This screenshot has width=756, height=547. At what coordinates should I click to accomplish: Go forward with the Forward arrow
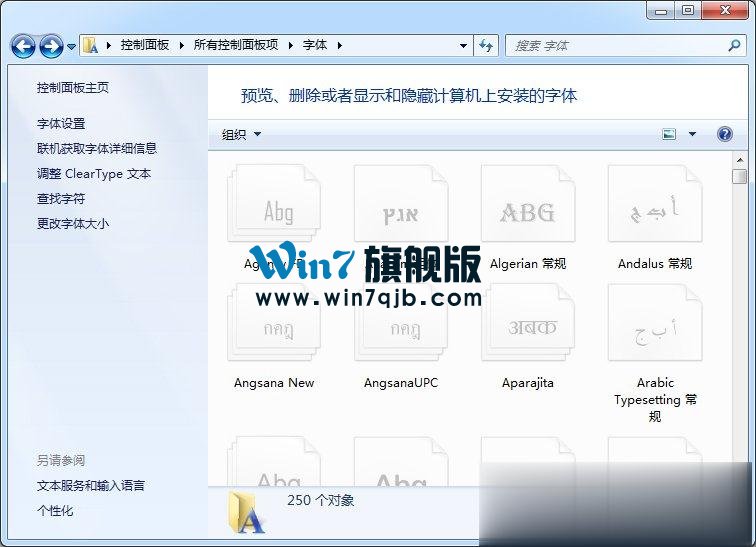[51, 46]
